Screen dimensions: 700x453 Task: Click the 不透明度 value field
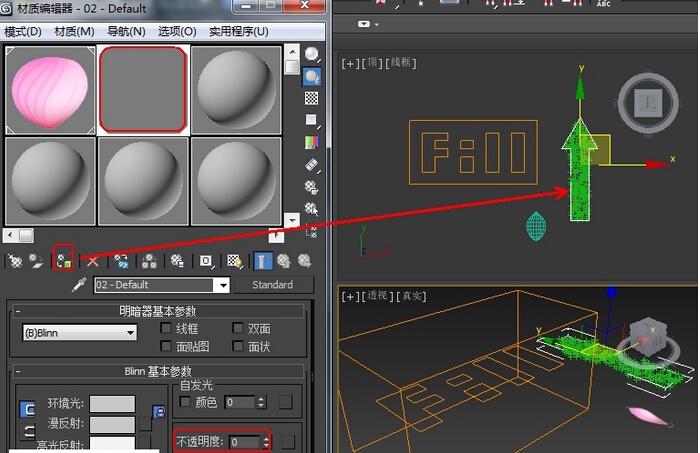point(244,442)
